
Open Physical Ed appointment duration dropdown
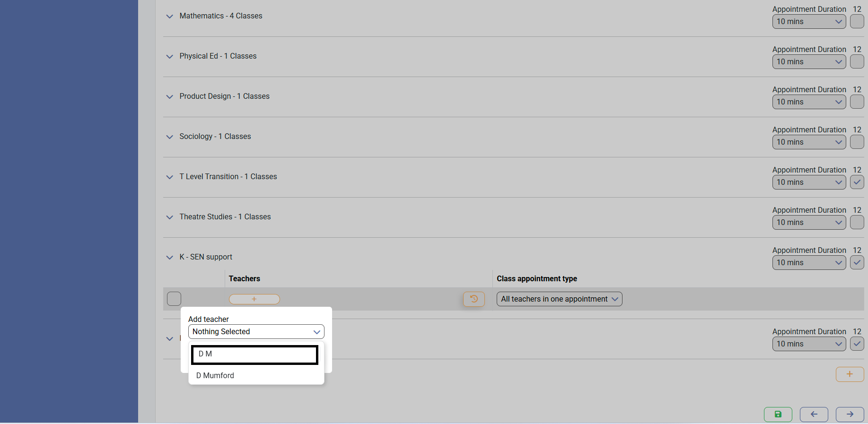(809, 61)
